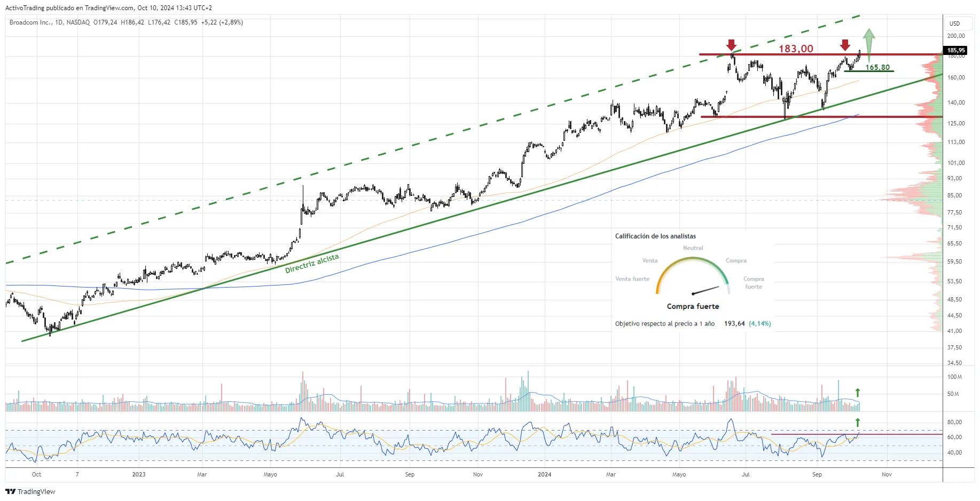Viewport: 980px width, 501px height.
Task: Click the 59,50 price axis label
Action: (x=954, y=261)
